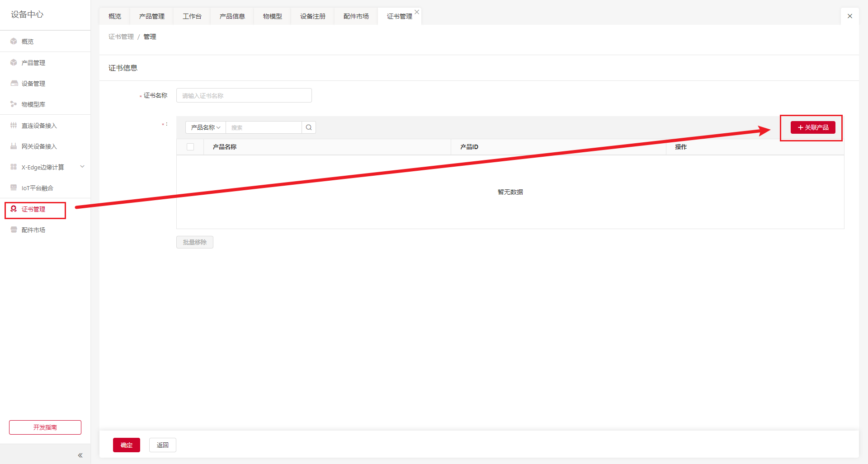Click the 设备管理 sidebar icon

tap(14, 83)
